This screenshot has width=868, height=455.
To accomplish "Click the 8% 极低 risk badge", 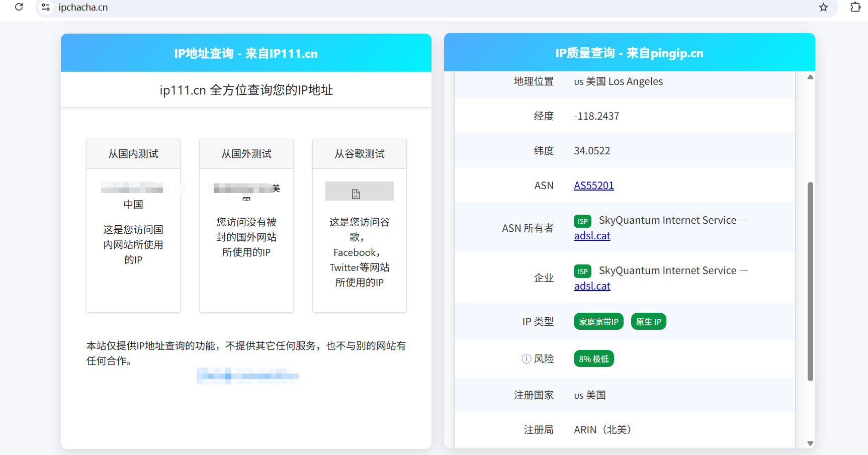I will [x=593, y=359].
